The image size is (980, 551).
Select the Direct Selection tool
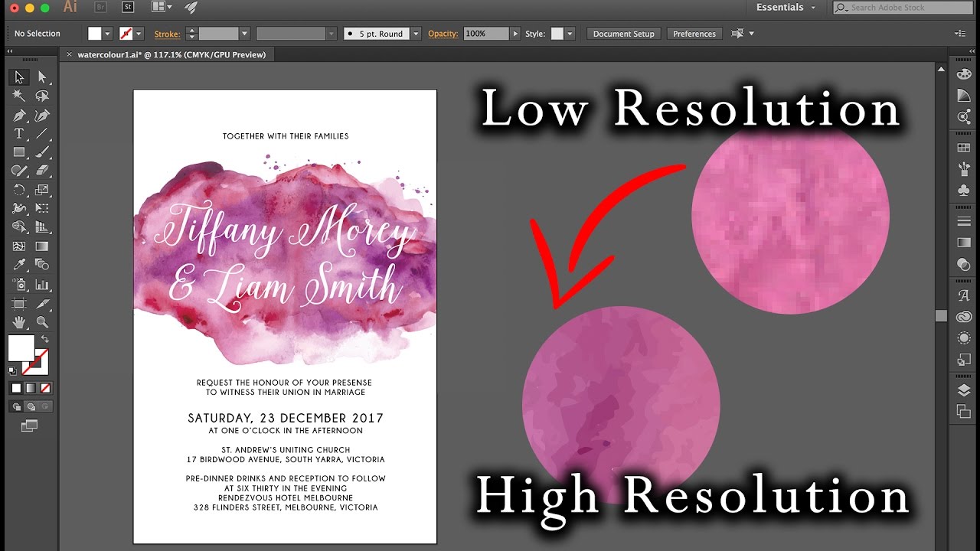point(42,77)
